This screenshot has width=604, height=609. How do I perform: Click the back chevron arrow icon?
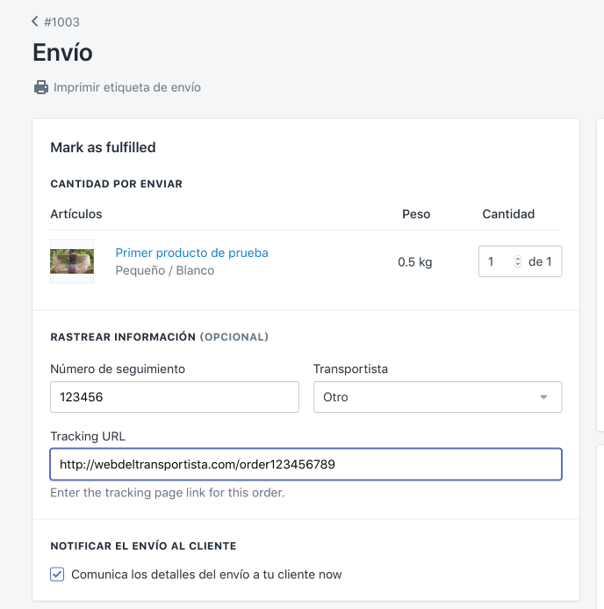tap(36, 21)
